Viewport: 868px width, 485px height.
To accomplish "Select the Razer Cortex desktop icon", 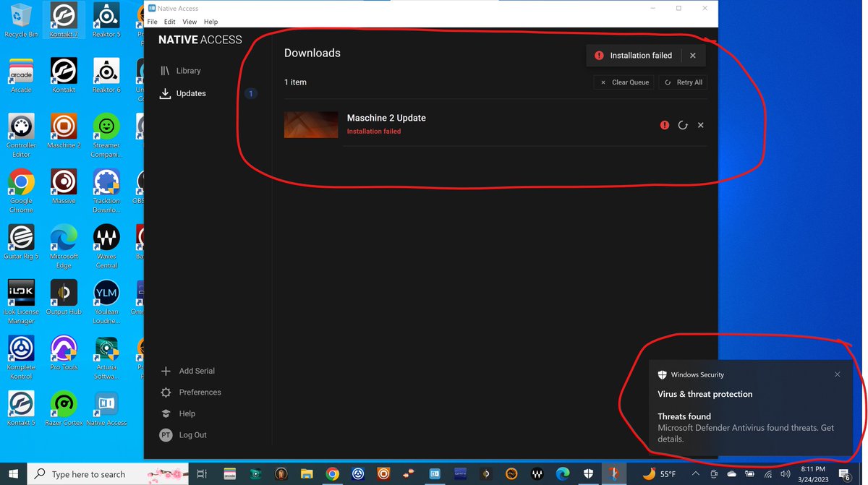I will click(x=64, y=408).
